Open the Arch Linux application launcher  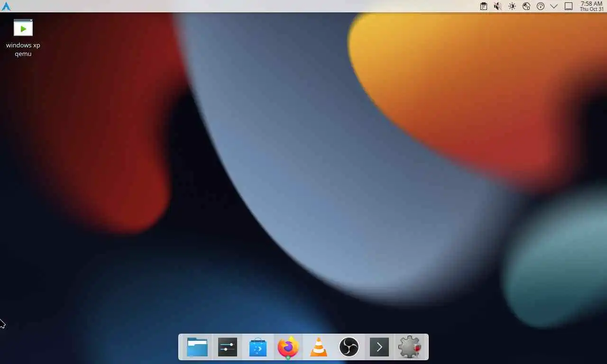pos(6,6)
